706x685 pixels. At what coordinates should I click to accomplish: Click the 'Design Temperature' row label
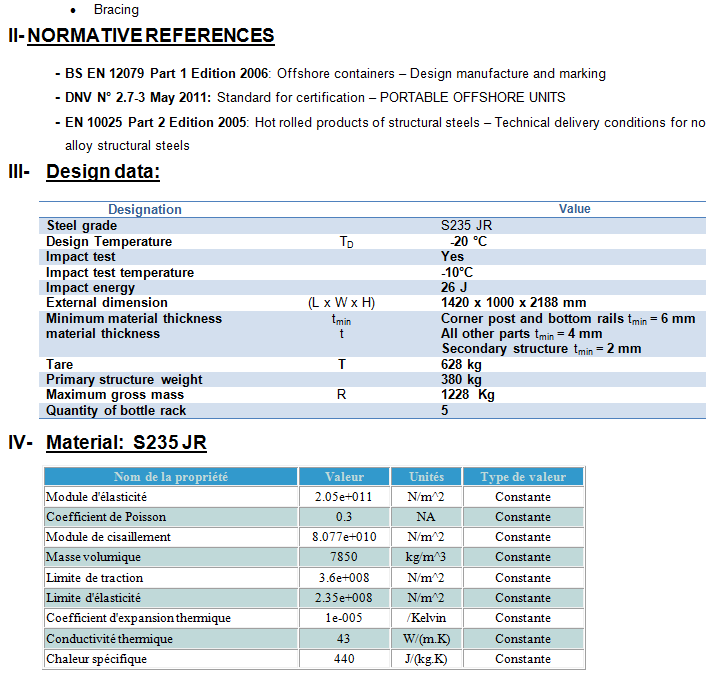tap(109, 241)
